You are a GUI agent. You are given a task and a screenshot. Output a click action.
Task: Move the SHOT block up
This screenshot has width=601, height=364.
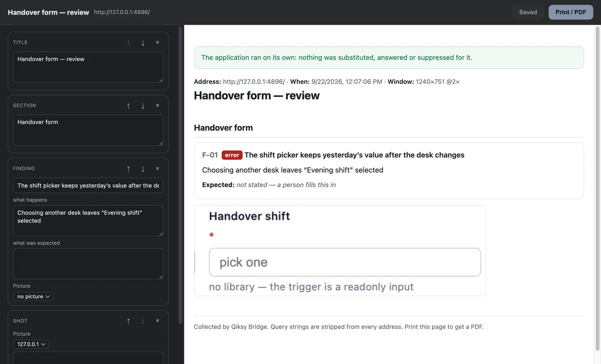128,321
